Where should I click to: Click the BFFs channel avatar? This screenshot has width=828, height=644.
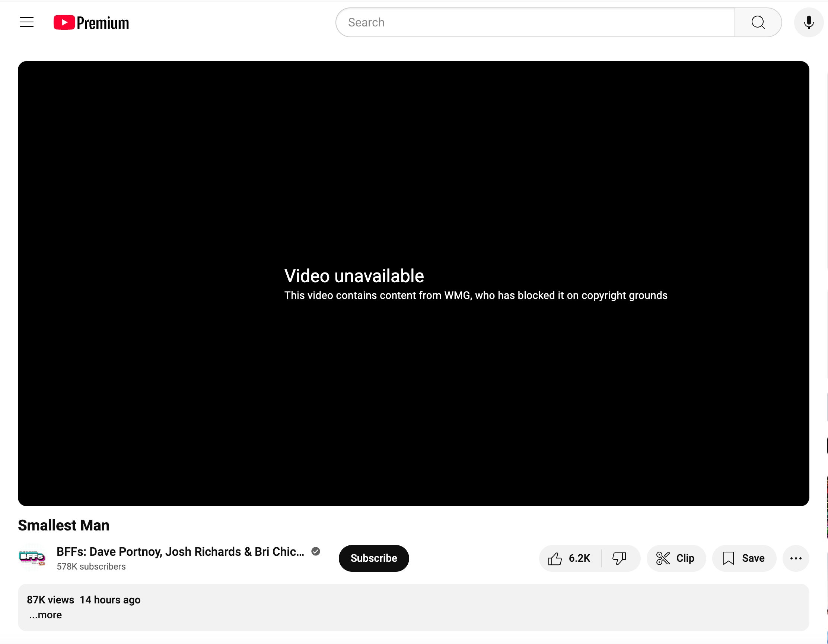click(32, 557)
